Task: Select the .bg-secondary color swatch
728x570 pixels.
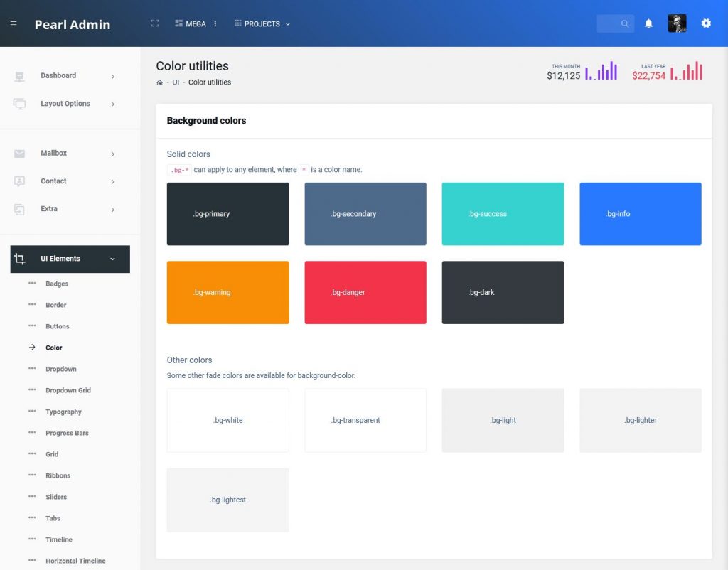Action: pos(365,214)
